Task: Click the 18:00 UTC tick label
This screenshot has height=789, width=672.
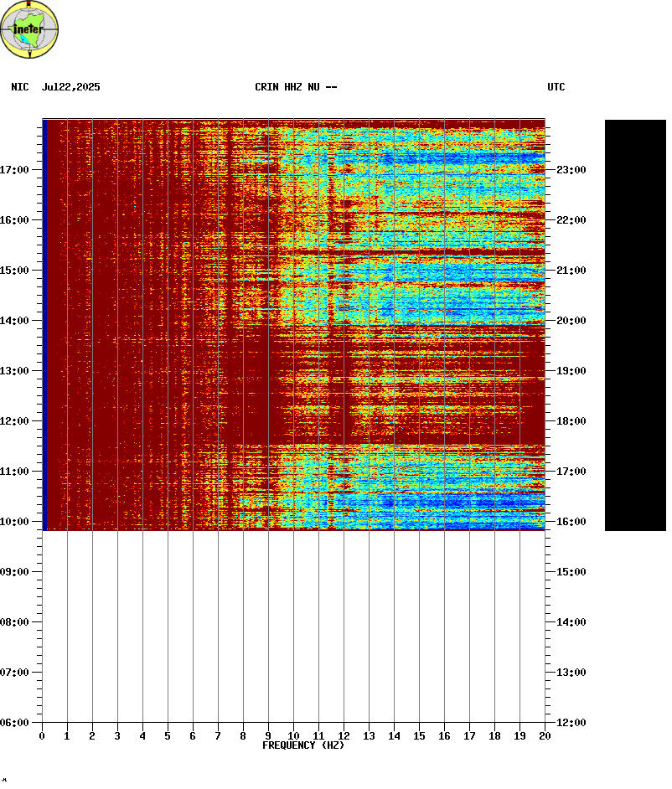Action: (571, 421)
